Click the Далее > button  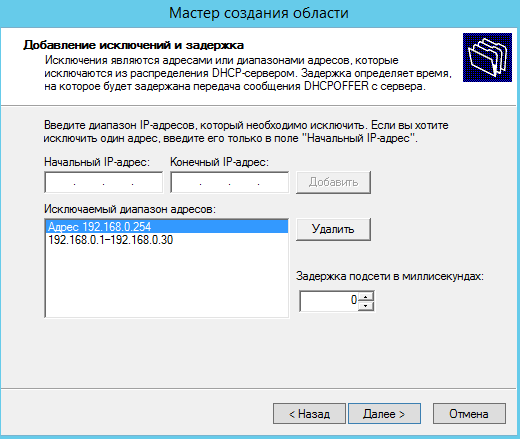384,414
